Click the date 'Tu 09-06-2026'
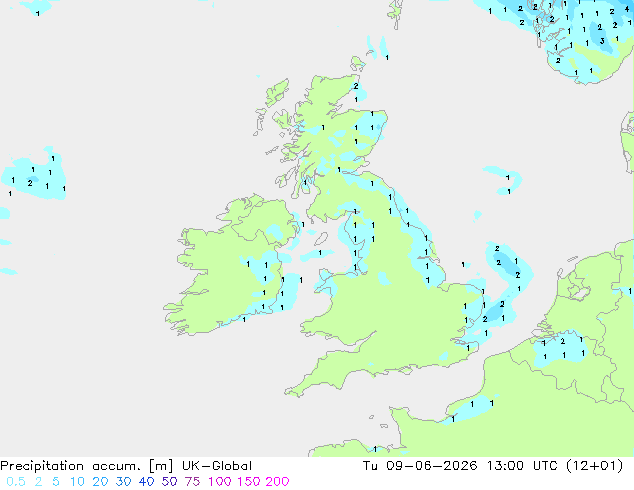634x490 pixels. tap(420, 466)
